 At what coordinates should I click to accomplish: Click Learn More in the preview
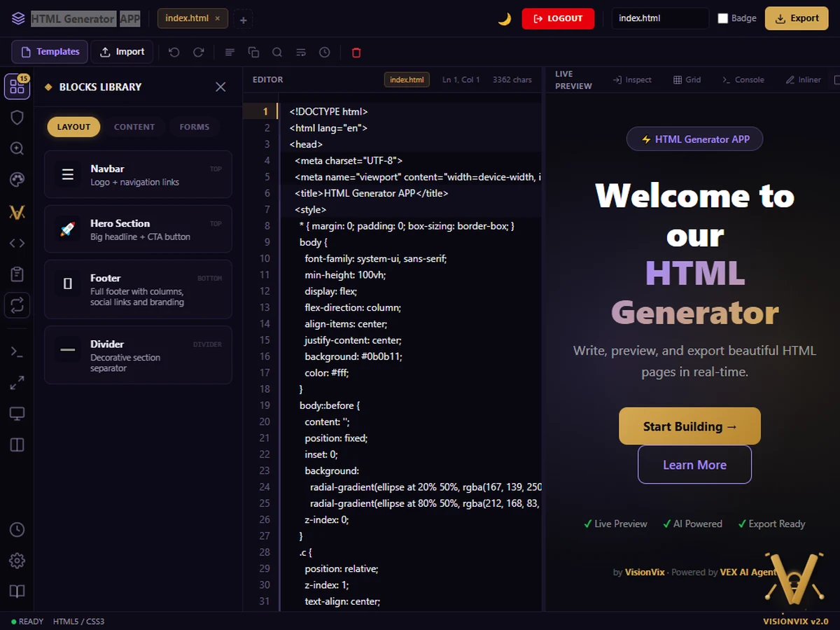(694, 465)
